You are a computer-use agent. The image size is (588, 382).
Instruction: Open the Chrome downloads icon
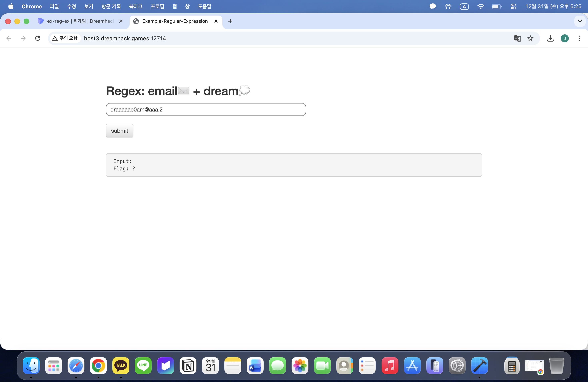tap(550, 38)
